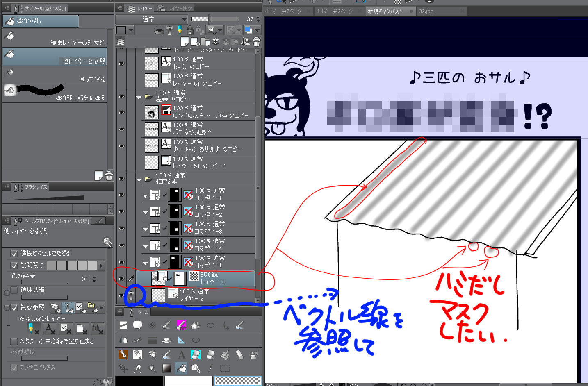The height and width of the screenshot is (386, 588).
Task: Open the 通常 blend mode dropdown
Action: point(152,19)
